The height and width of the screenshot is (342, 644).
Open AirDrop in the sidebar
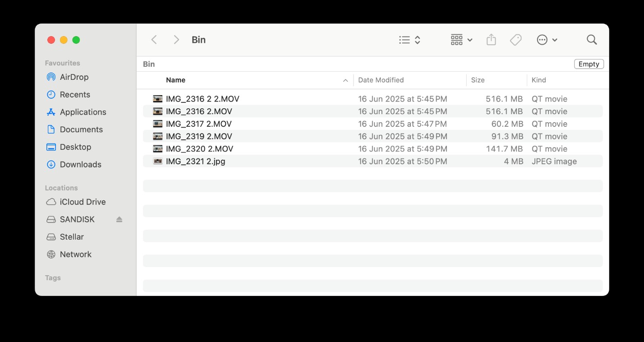click(74, 77)
